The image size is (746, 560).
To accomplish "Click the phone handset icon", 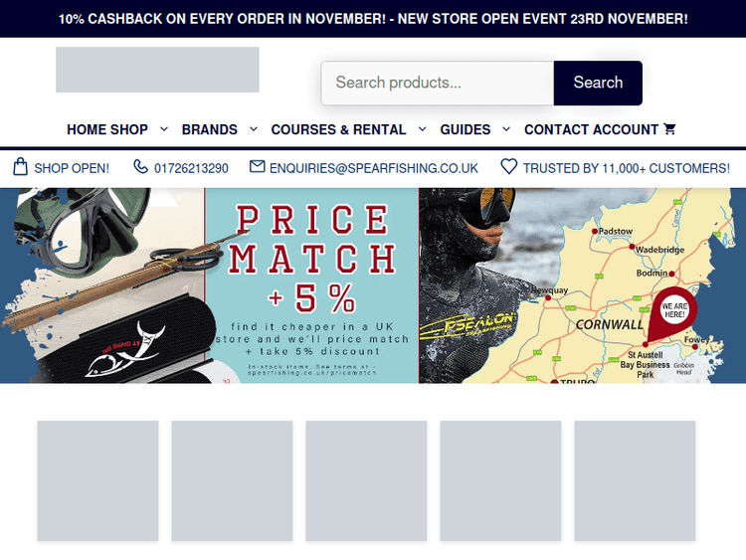I will coord(140,166).
